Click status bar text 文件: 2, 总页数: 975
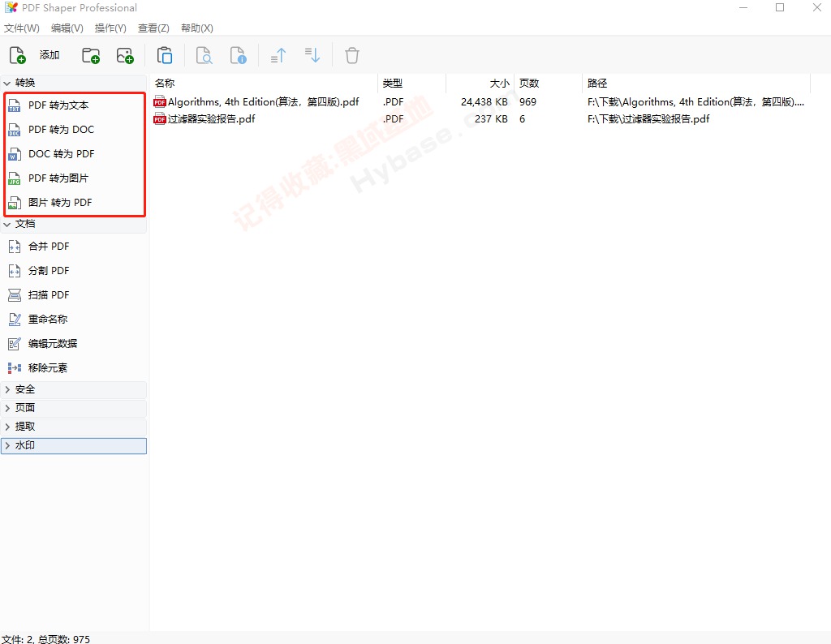 [x=46, y=638]
